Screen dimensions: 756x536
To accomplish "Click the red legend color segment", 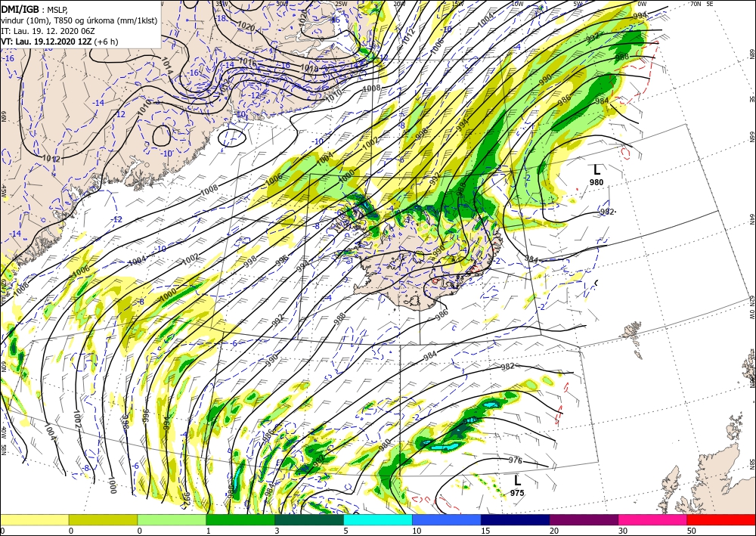I will tap(721, 519).
